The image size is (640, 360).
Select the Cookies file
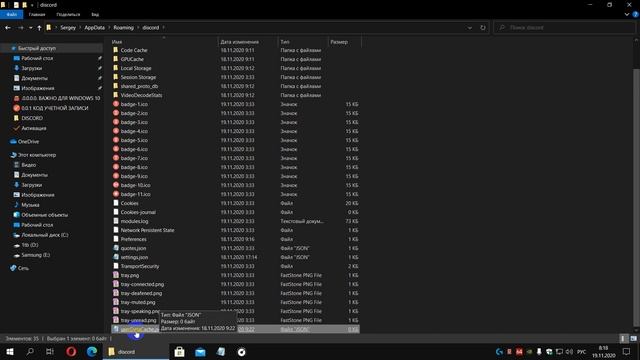click(x=129, y=203)
